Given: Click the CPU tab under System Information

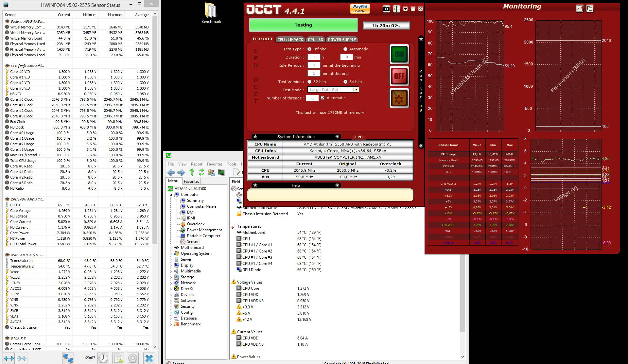Looking at the screenshot, I should pyautogui.click(x=359, y=137).
